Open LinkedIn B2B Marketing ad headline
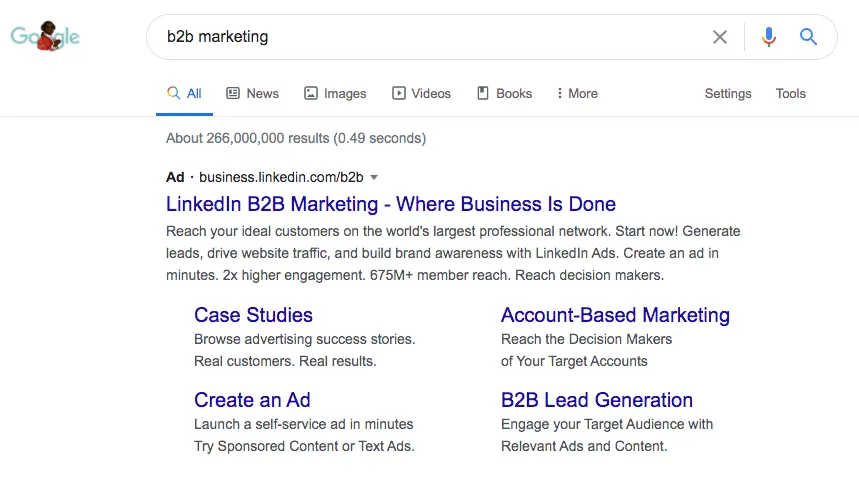Image resolution: width=859 pixels, height=477 pixels. (390, 204)
